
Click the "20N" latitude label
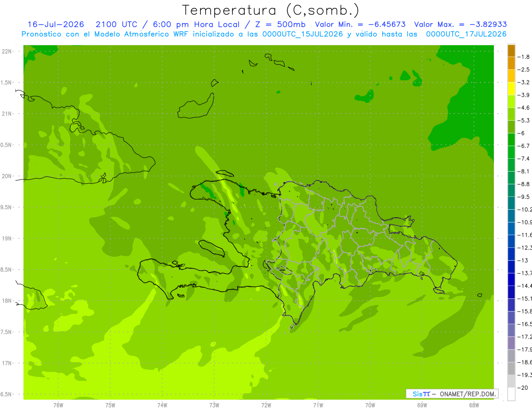coord(7,176)
